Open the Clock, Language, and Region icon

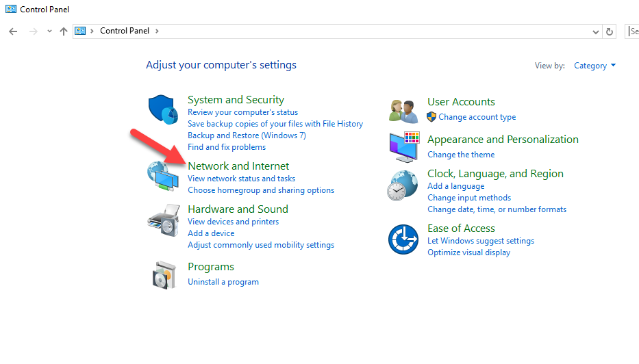[x=403, y=185]
